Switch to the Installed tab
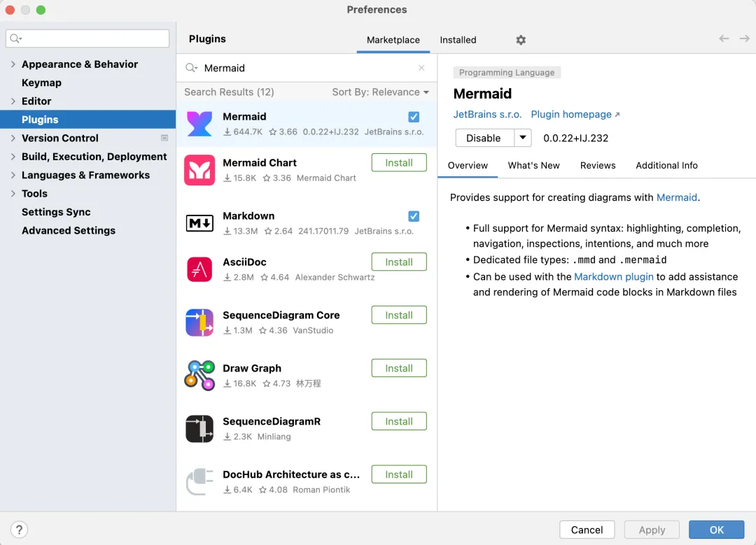Viewport: 756px width, 545px height. point(458,40)
